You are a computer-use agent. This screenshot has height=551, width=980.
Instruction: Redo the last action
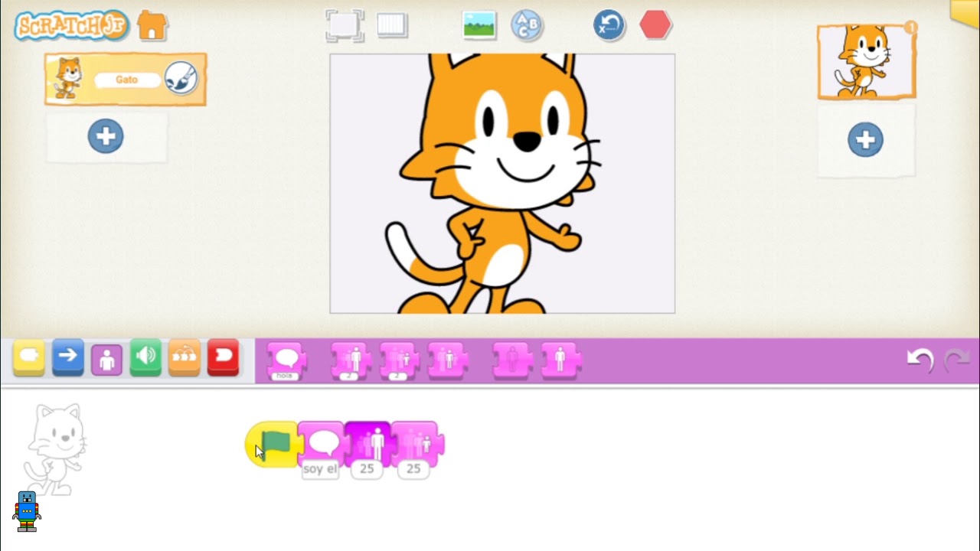tap(957, 359)
